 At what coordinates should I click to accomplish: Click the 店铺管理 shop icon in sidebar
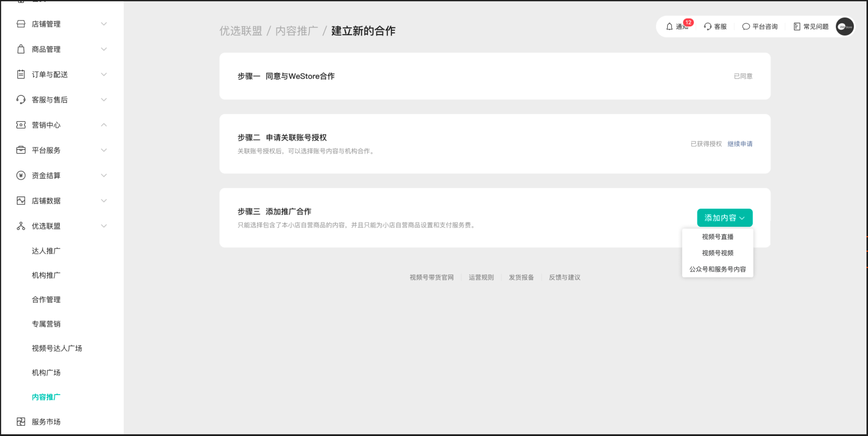tap(21, 24)
